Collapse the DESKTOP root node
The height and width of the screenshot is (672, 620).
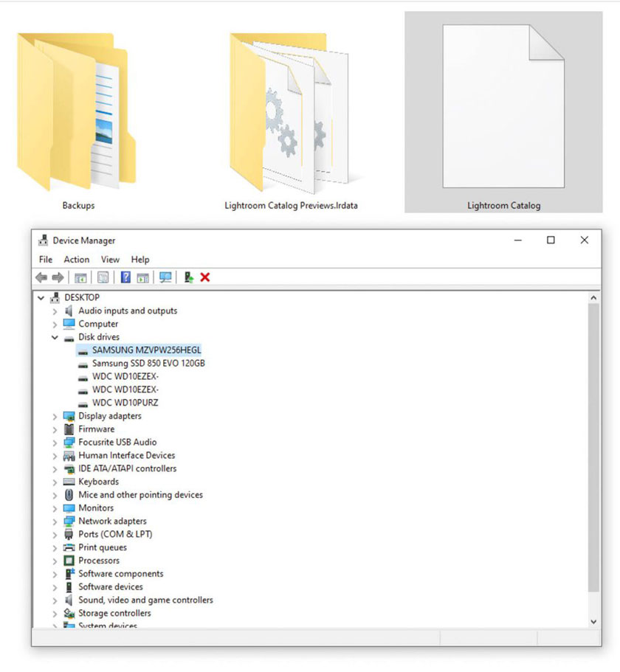pos(41,297)
